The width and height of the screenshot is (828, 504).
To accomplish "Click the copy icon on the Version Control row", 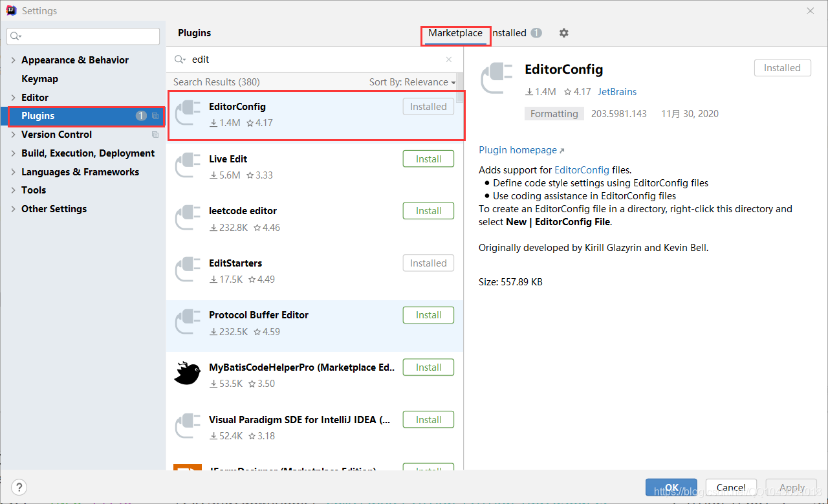I will (x=155, y=135).
